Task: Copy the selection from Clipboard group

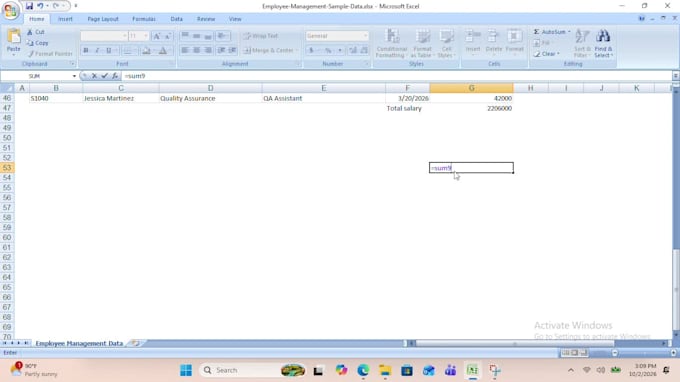Action: (x=37, y=43)
